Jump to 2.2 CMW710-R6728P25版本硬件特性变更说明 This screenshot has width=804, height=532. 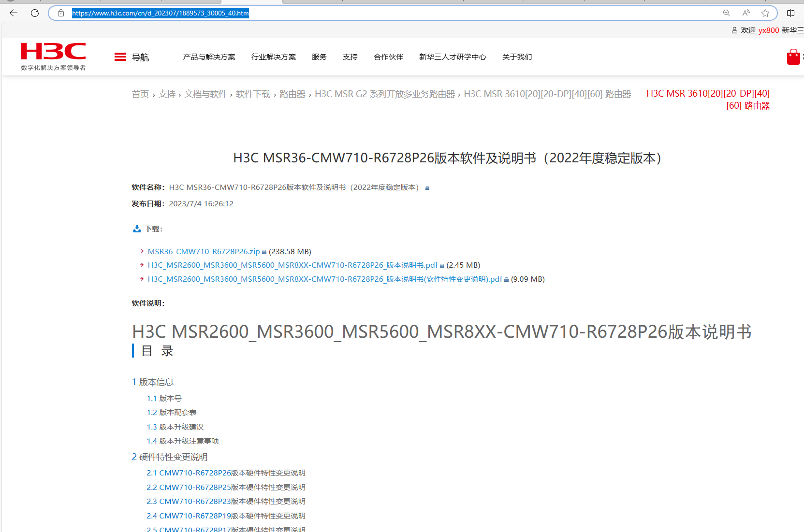click(226, 488)
